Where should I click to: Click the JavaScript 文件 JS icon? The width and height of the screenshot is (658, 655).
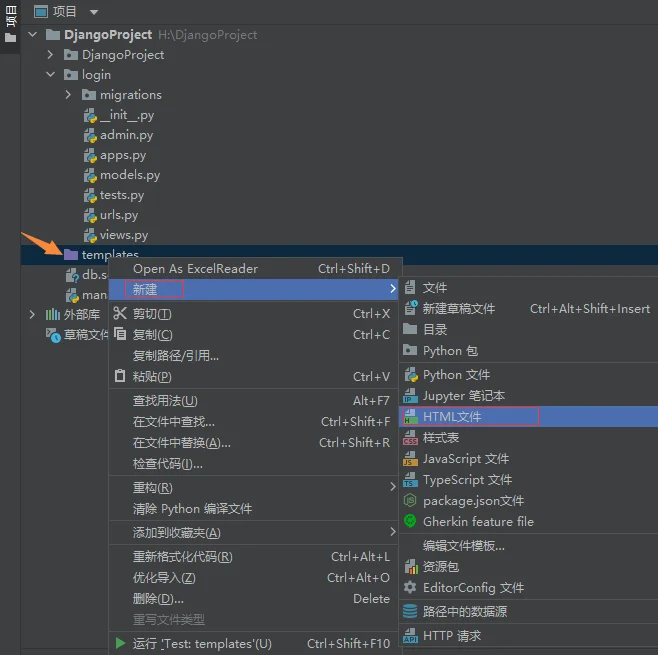(x=410, y=458)
